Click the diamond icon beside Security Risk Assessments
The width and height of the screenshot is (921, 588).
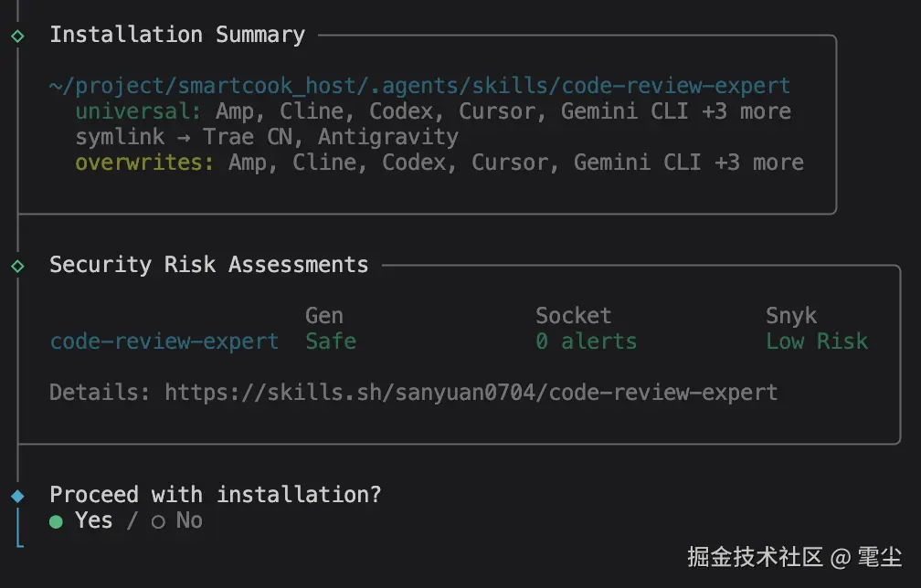(17, 266)
